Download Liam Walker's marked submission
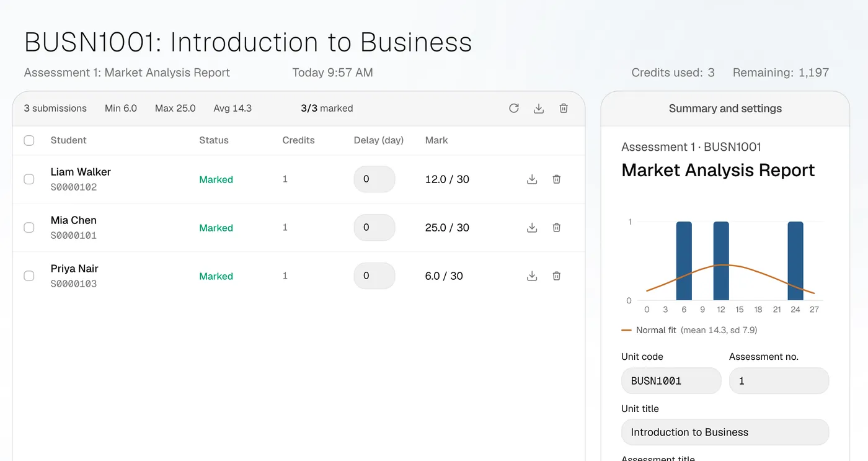 coord(532,179)
